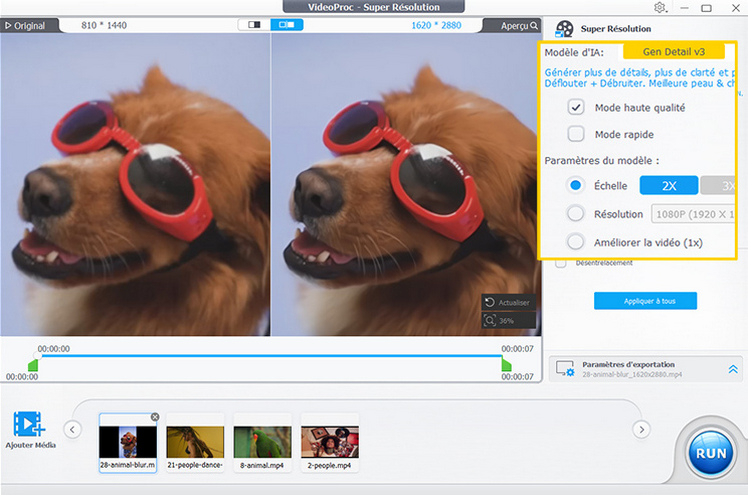This screenshot has width=748, height=495.
Task: Select the 28-animal-blur thumbnail
Action: [x=128, y=443]
